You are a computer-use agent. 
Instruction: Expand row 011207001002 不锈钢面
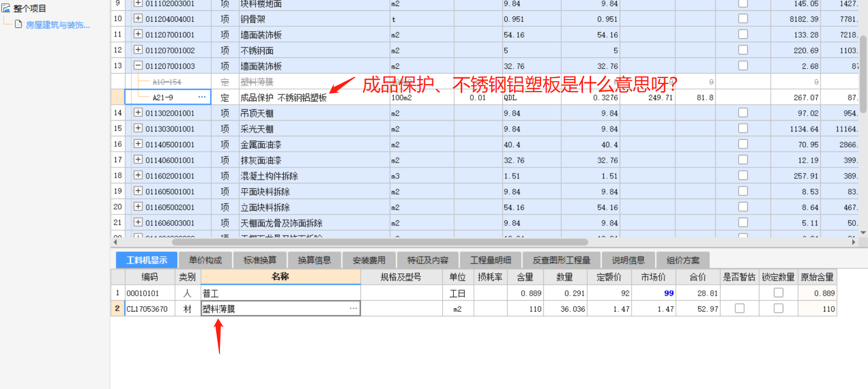coord(138,50)
